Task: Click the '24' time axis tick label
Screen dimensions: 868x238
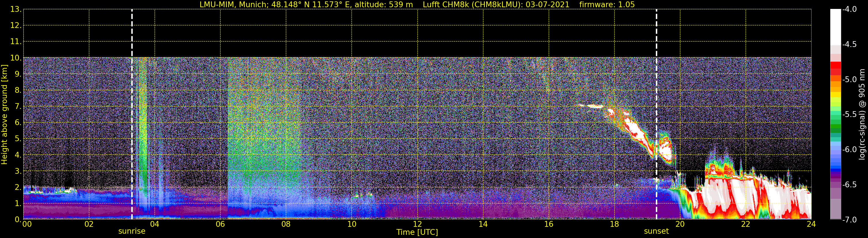Action: [x=811, y=224]
